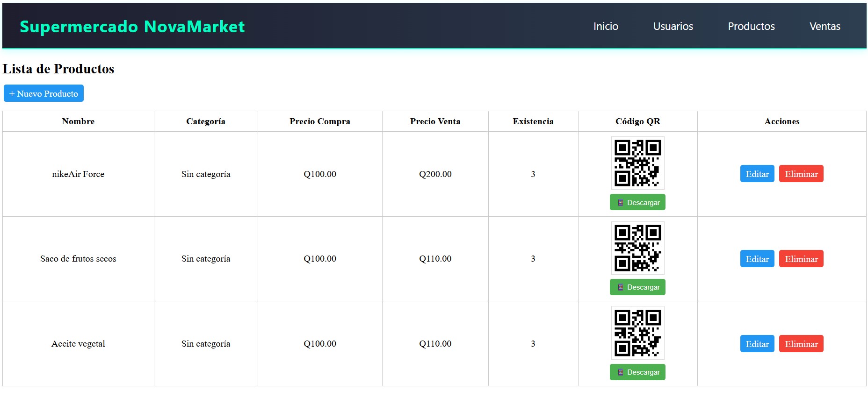Open the Productos menu item
This screenshot has height=405, width=868.
(751, 26)
